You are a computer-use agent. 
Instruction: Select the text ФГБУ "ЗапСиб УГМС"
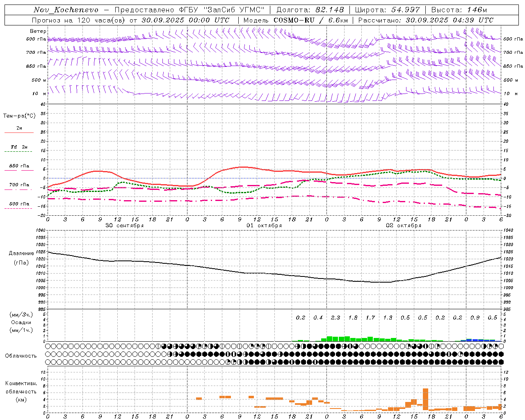pos(222,10)
